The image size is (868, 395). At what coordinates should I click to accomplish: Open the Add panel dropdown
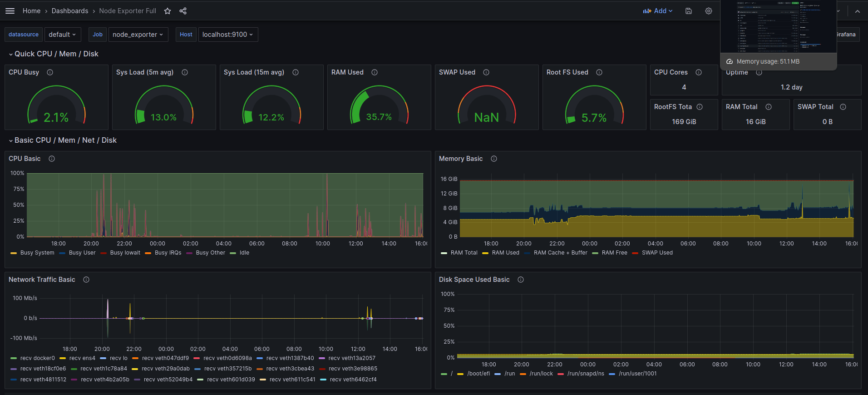click(x=658, y=11)
